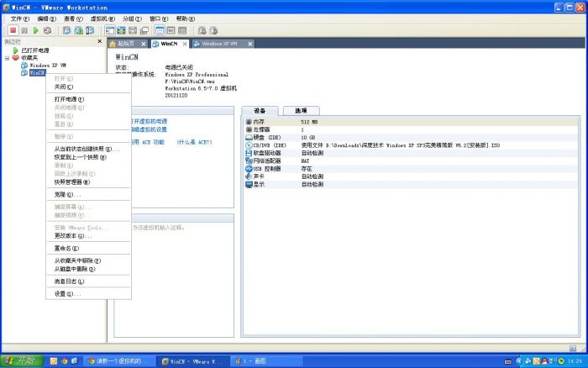Image resolution: width=588 pixels, height=368 pixels.
Task: Switch to the Home (起始页) tab
Action: (x=126, y=44)
